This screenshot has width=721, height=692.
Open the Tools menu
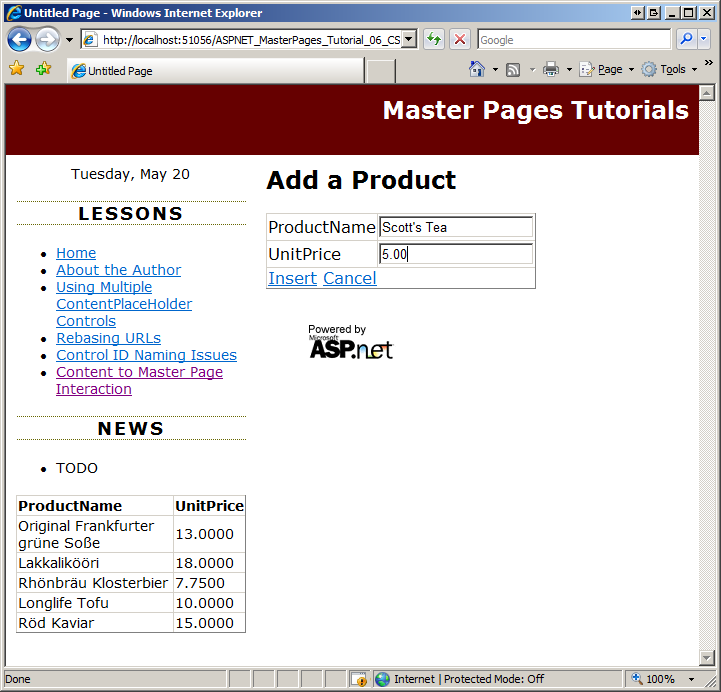point(669,69)
